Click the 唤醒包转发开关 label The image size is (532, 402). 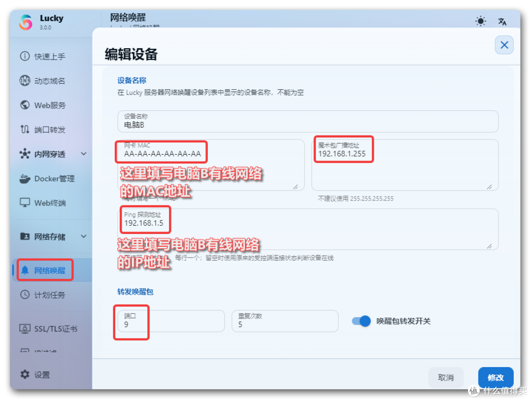click(403, 321)
